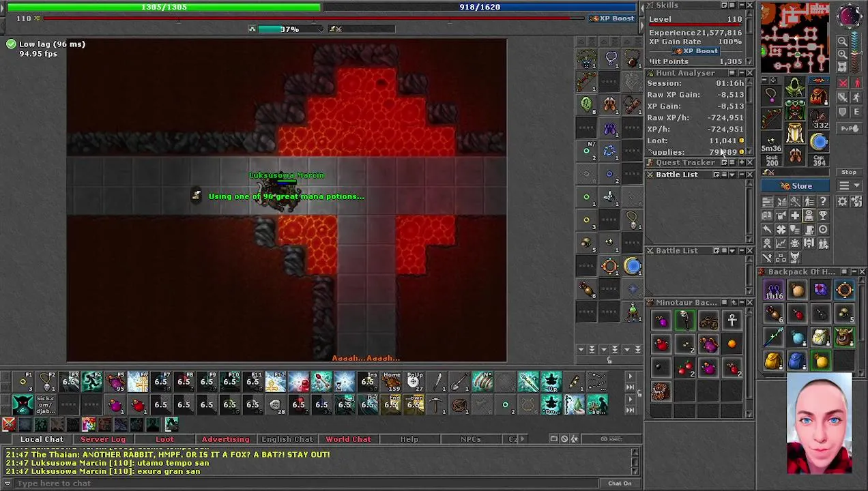Select defensive fight mode shield icon
Image resolution: width=868 pixels, height=491 pixels.
tap(843, 112)
